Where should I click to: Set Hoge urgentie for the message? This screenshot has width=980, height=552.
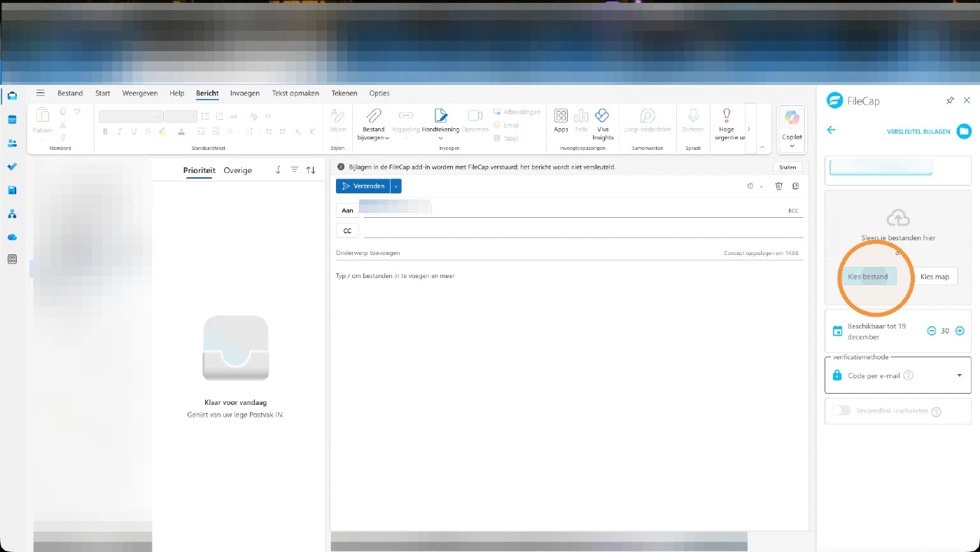pos(727,125)
